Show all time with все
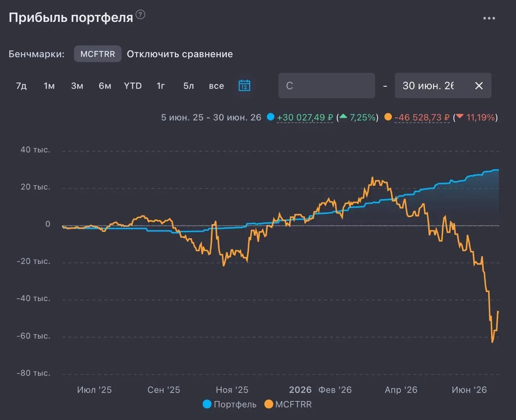Image resolution: width=516 pixels, height=420 pixels. click(x=216, y=85)
